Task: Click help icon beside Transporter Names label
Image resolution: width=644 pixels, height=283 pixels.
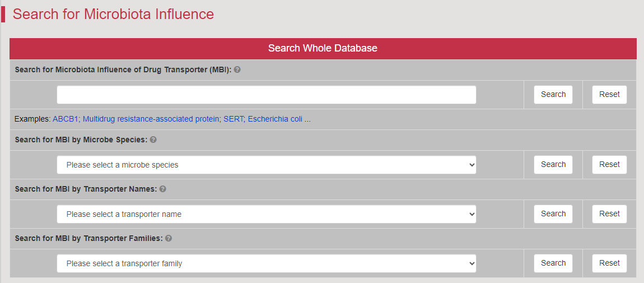Action: pos(162,189)
